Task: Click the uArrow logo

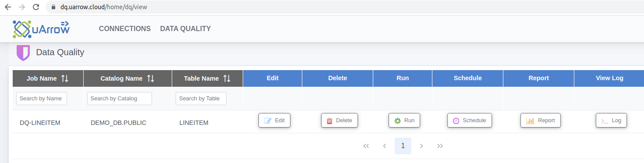Action: tap(41, 29)
